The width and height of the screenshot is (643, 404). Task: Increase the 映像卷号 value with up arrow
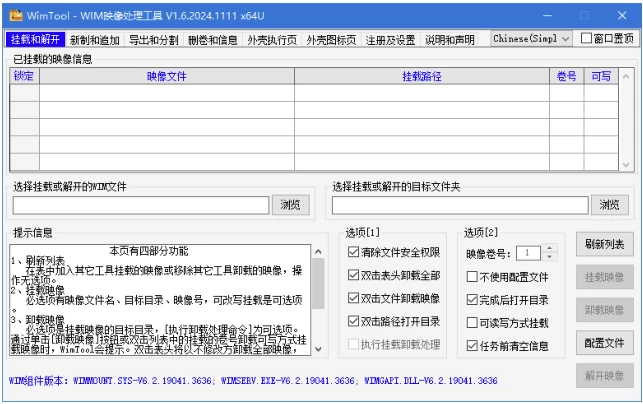coord(549,248)
